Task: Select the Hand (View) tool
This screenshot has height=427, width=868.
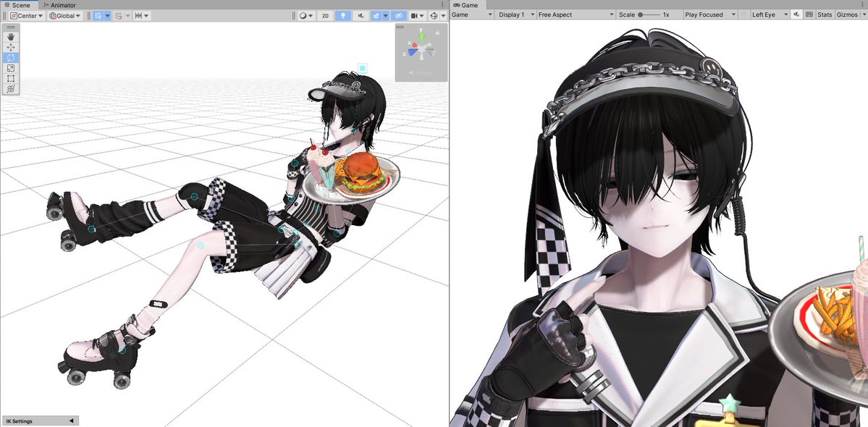Action: (x=11, y=37)
